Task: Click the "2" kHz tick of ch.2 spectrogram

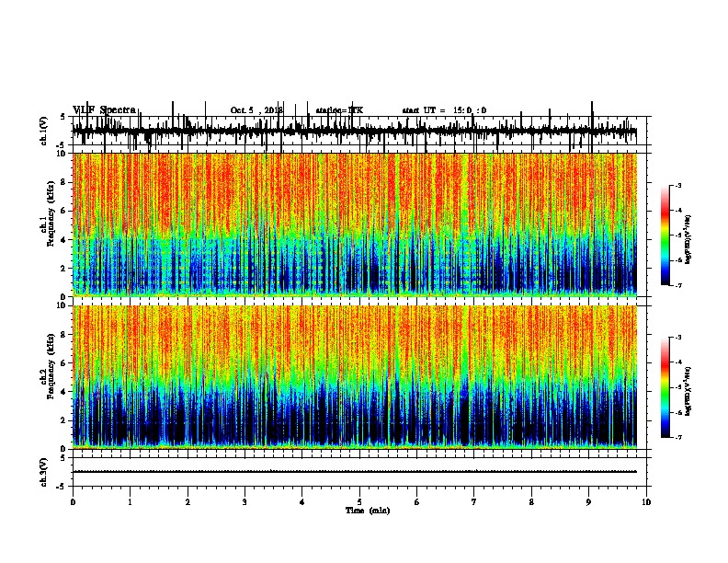Action: (64, 420)
